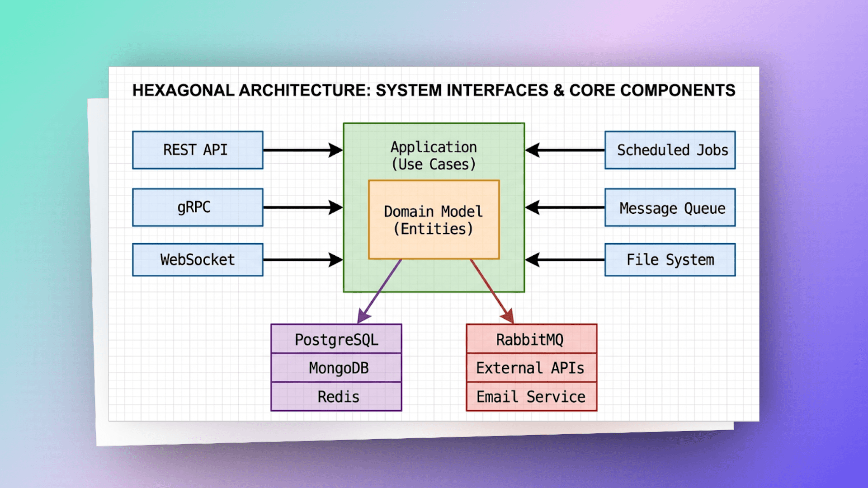Image resolution: width=868 pixels, height=488 pixels.
Task: Click the red arrow to RabbitMQ
Action: point(492,291)
